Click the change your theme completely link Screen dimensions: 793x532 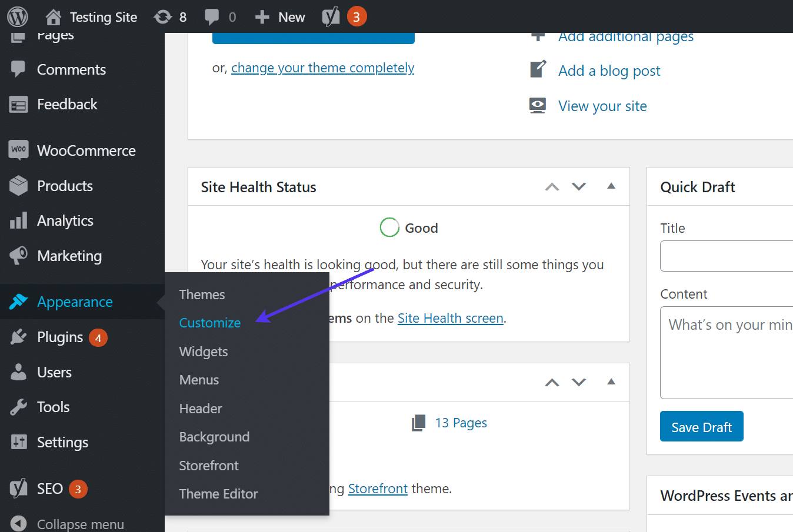(322, 68)
